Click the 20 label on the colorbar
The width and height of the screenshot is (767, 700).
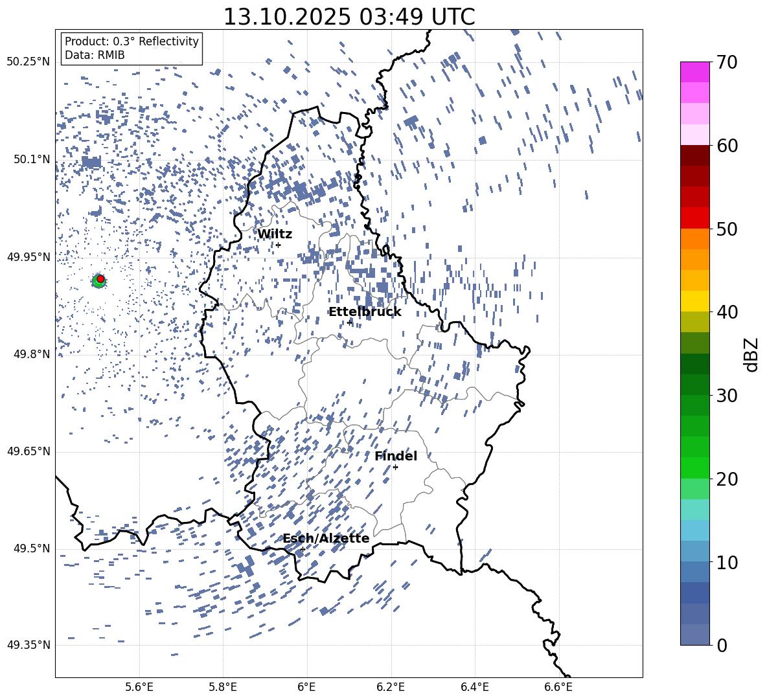point(727,479)
